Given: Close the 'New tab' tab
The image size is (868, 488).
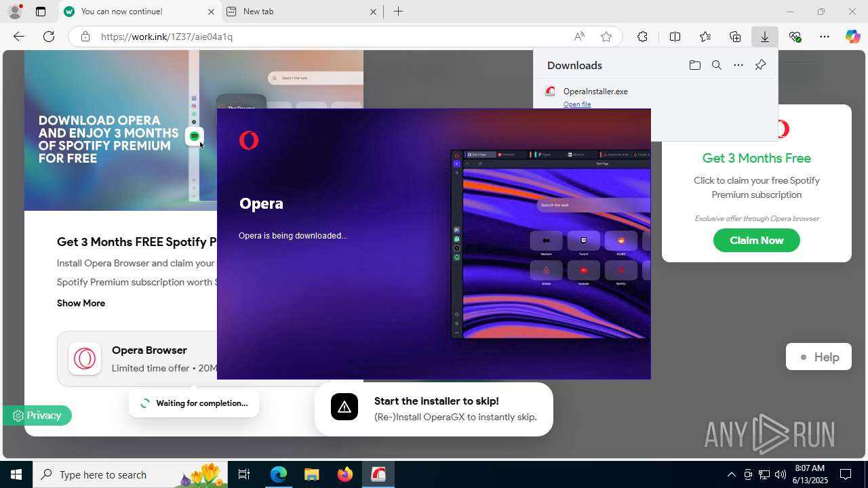Looking at the screenshot, I should [374, 12].
